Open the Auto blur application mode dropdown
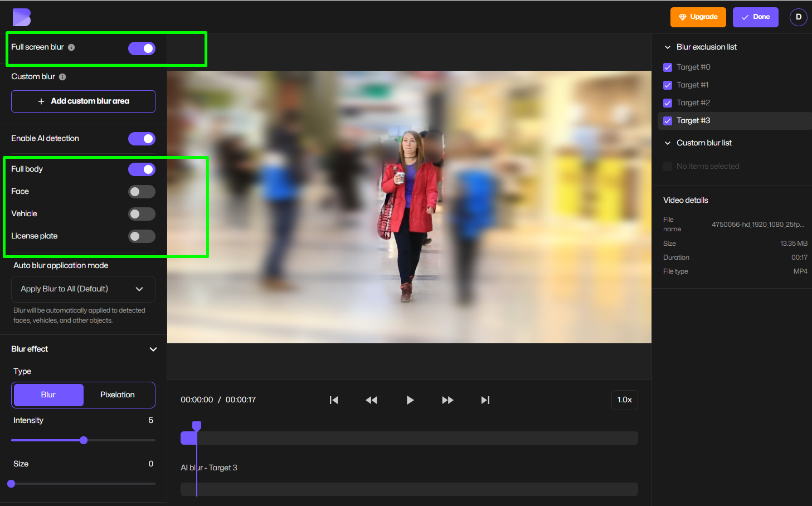The height and width of the screenshot is (506, 812). pos(82,289)
